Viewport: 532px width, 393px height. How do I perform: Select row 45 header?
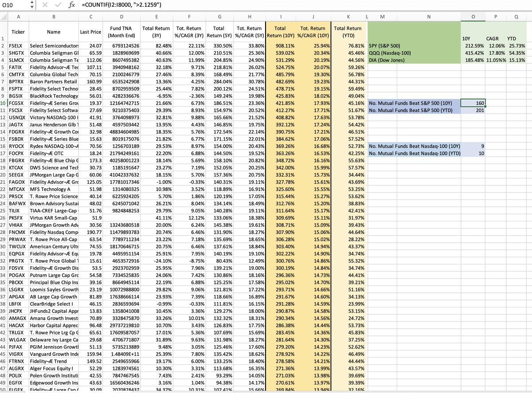[x=4, y=355]
